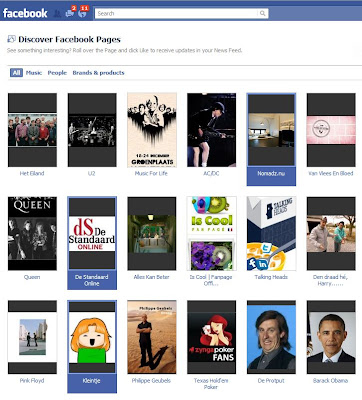Click the Barack Obama name link
The height and width of the screenshot is (400, 362).
[330, 380]
